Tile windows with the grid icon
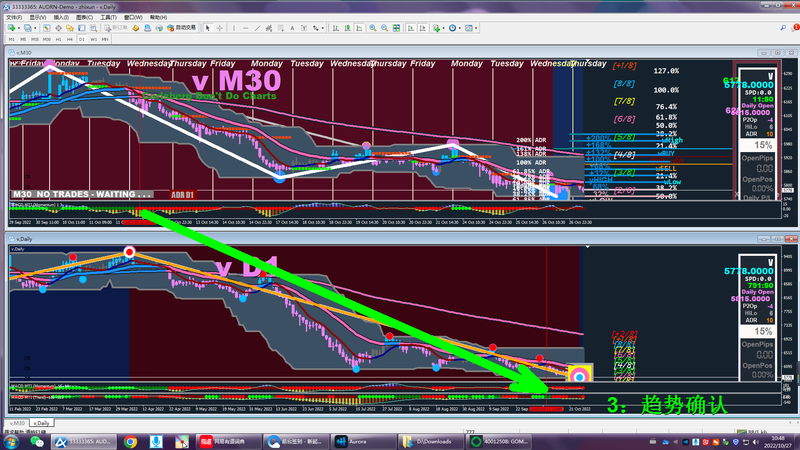800x450 pixels. point(396,28)
